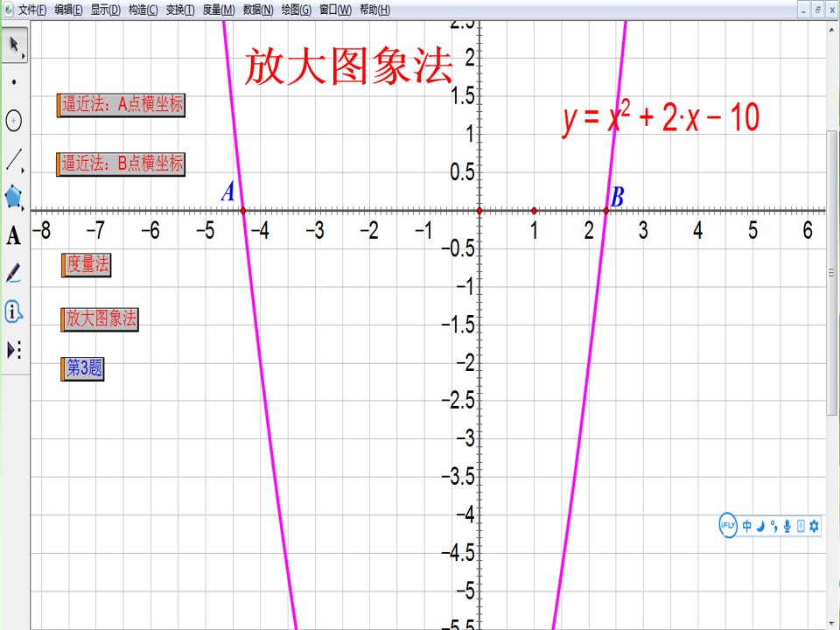Expand the Arrow tool flyout triangle
This screenshot has width=840, height=630.
click(23, 56)
